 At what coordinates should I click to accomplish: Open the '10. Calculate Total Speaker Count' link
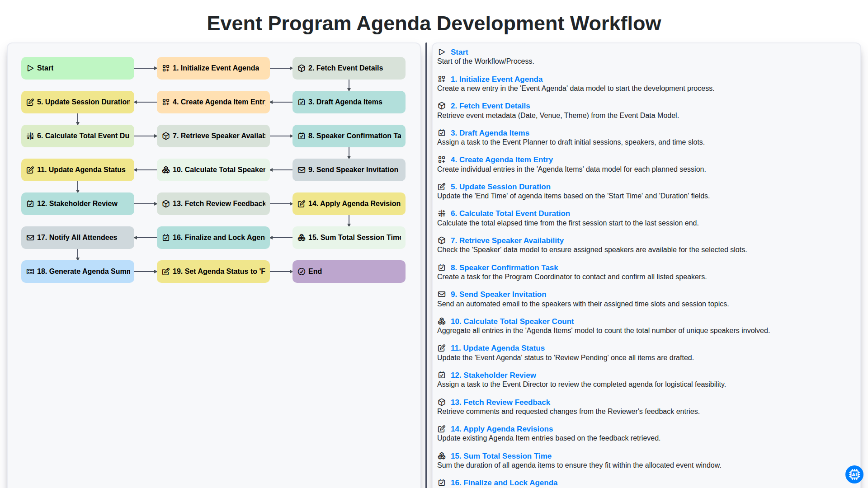[512, 321]
